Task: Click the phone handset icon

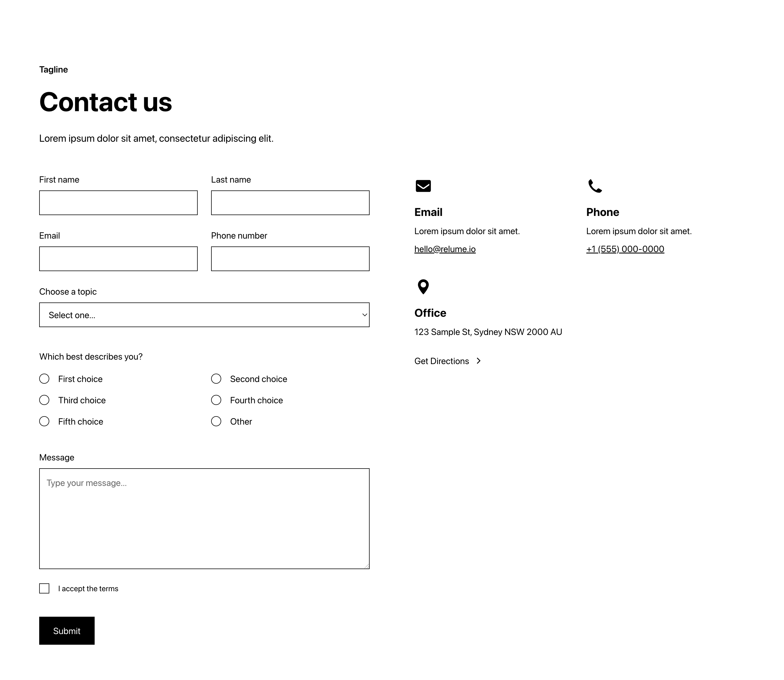Action: pos(595,186)
